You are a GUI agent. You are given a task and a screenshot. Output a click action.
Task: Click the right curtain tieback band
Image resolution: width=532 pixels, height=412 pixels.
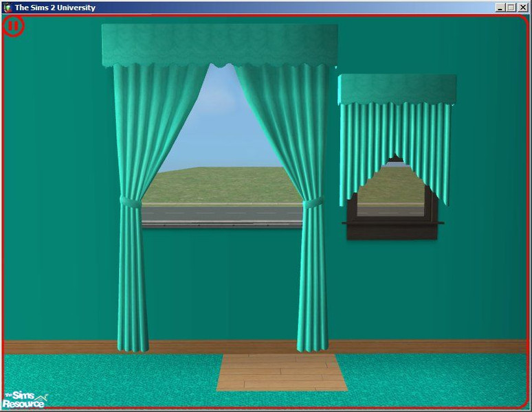[313, 204]
